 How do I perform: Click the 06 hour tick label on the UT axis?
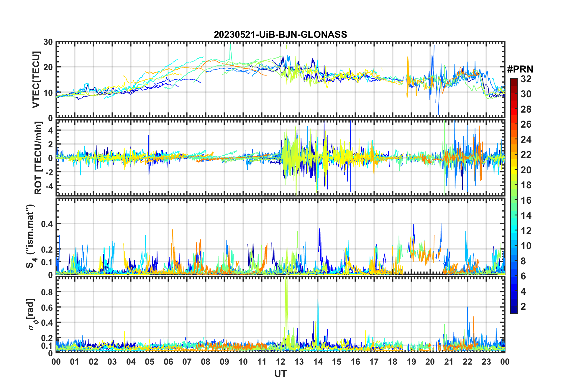168,362
